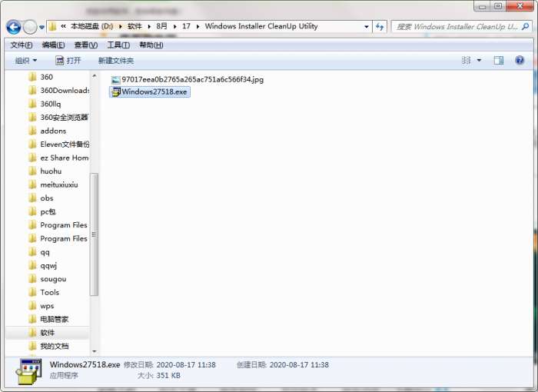Click the 351 KB size value
Image resolution: width=538 pixels, height=392 pixels.
[168, 376]
